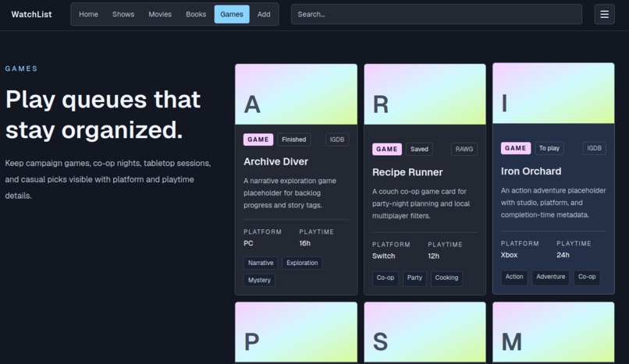629x364 pixels.
Task: Open the Add tab
Action: (264, 14)
